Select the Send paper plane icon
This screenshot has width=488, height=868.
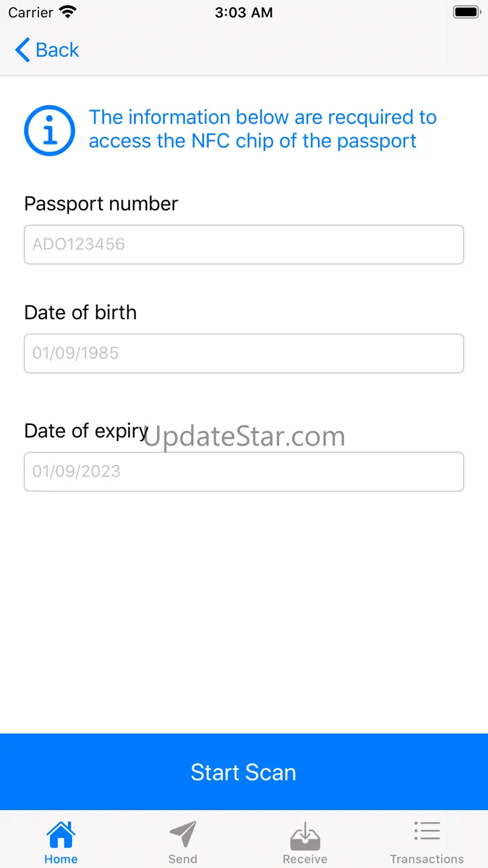(x=183, y=834)
